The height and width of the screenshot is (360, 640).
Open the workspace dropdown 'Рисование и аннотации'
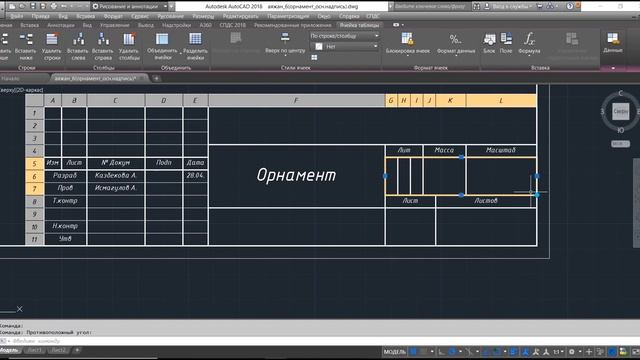coord(129,7)
